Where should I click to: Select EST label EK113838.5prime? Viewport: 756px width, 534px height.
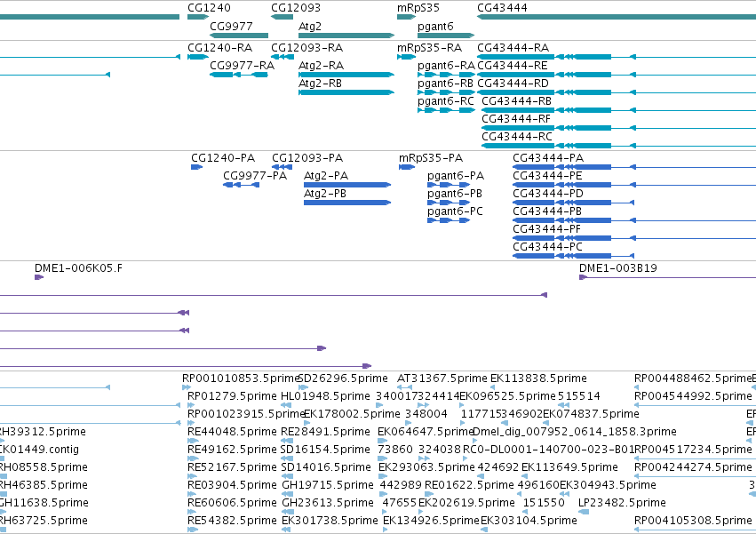click(x=538, y=379)
